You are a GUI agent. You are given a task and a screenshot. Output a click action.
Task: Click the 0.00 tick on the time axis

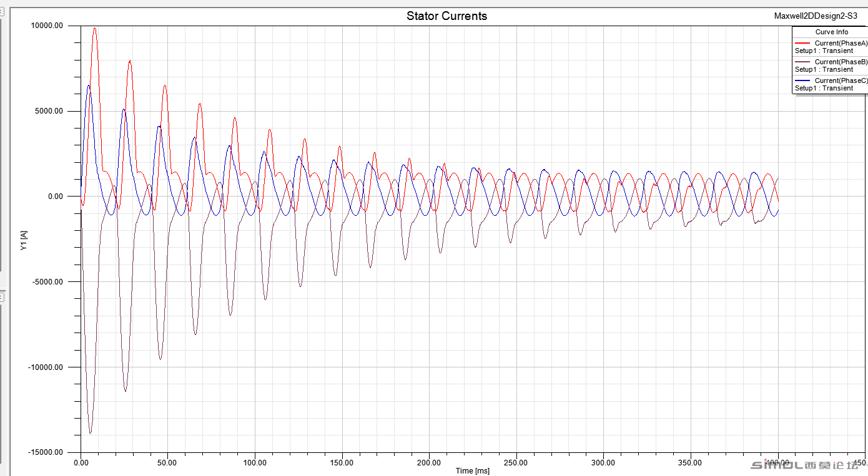coord(81,463)
